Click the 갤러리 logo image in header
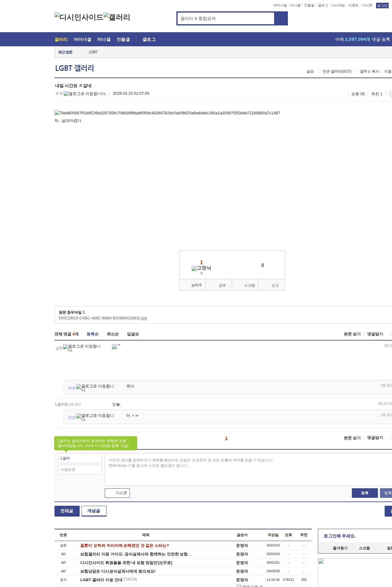The image size is (392, 587). pyautogui.click(x=117, y=17)
